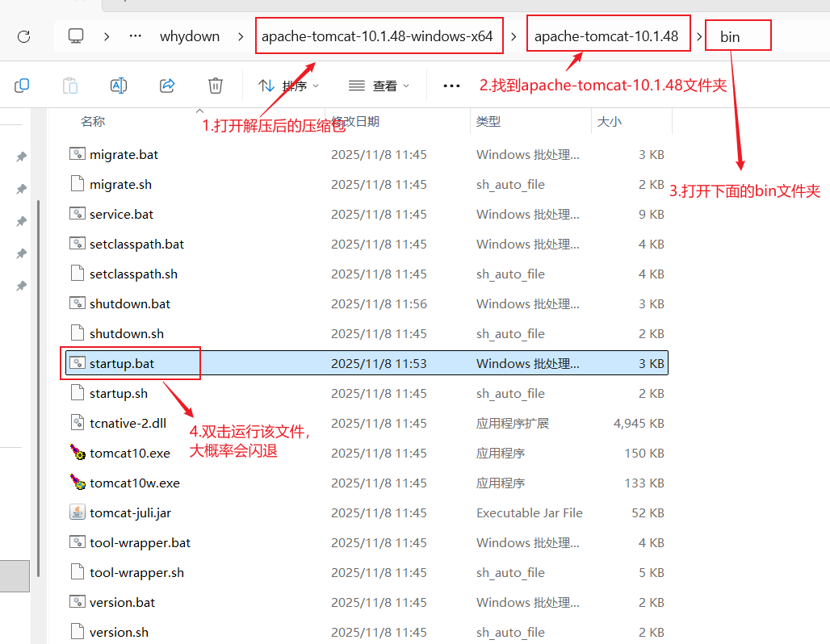Select the migrate.sh file icon
Viewport: 830px width, 644px height.
[78, 184]
